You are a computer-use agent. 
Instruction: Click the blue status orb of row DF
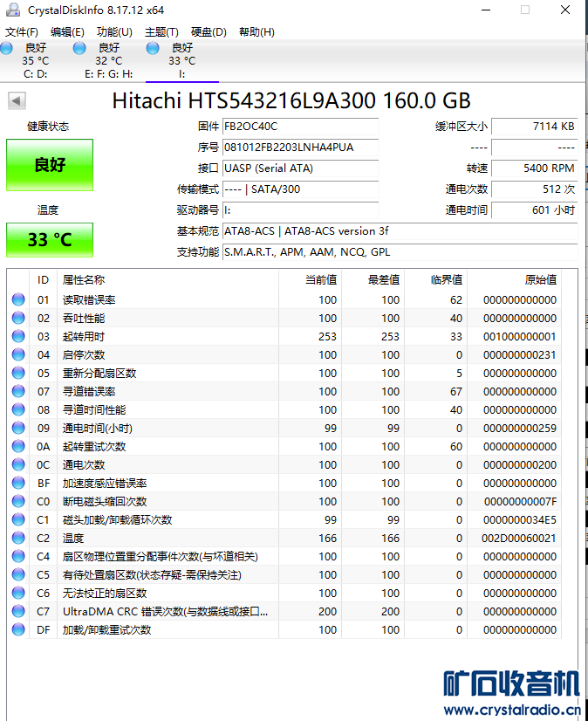pyautogui.click(x=18, y=629)
